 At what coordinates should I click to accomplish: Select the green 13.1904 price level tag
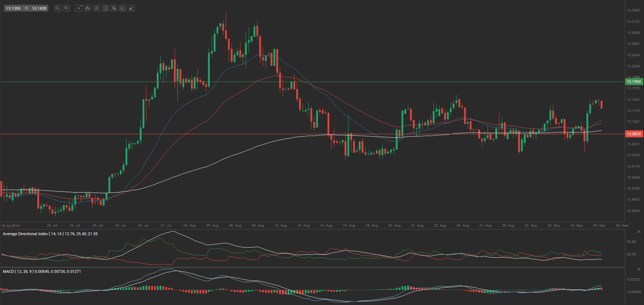tap(633, 82)
